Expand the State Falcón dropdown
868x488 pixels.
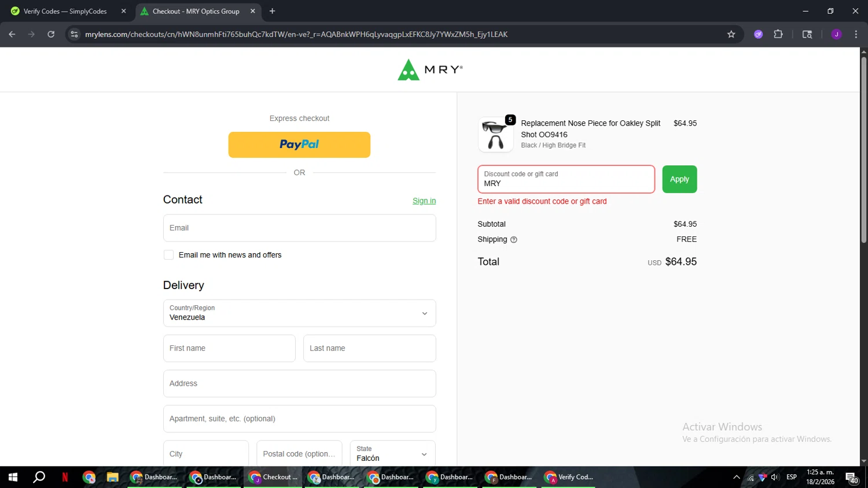coord(392,454)
